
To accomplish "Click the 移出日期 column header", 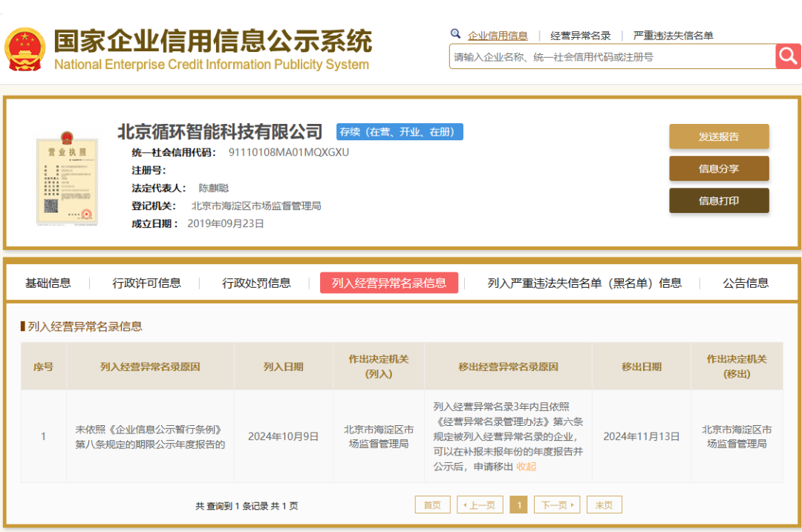I will 642,367.
